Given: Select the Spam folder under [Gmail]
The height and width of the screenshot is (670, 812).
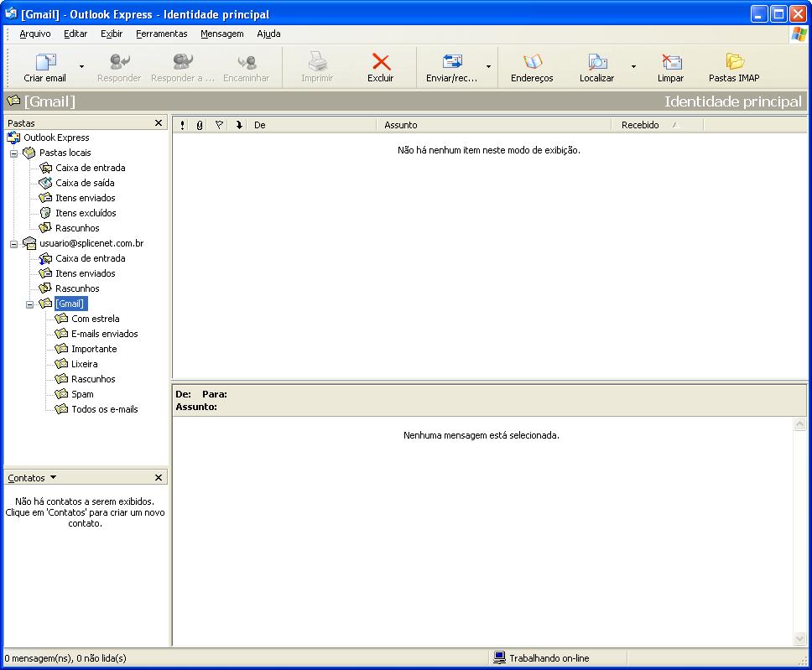Looking at the screenshot, I should point(82,394).
